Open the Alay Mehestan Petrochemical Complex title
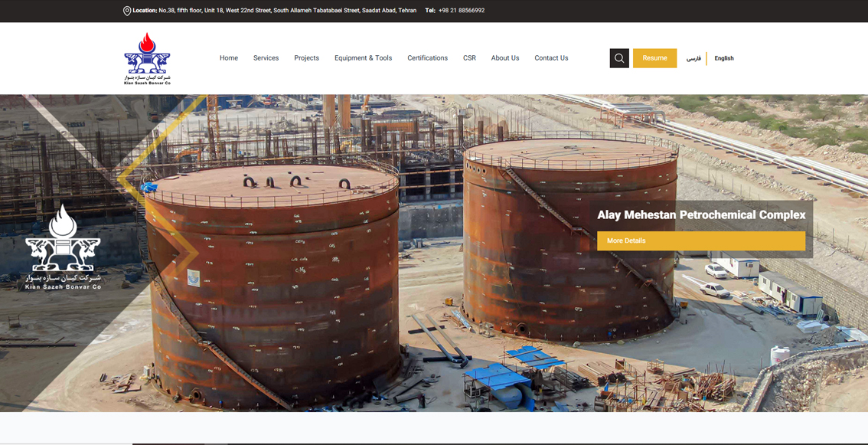This screenshot has width=868, height=445. 701,215
